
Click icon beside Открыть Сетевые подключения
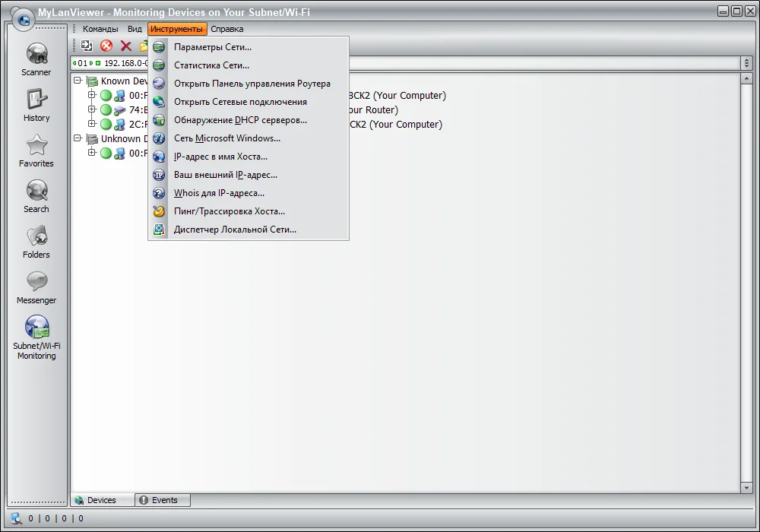point(159,102)
